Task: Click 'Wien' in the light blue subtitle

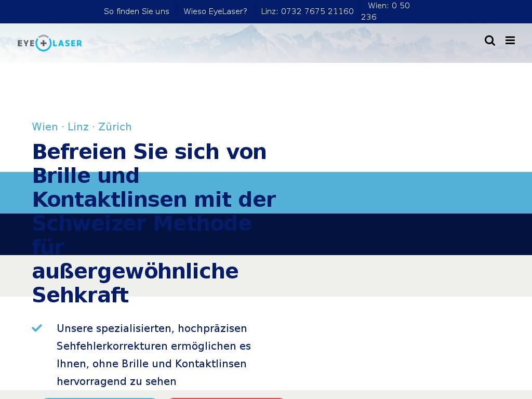Action: pos(45,127)
